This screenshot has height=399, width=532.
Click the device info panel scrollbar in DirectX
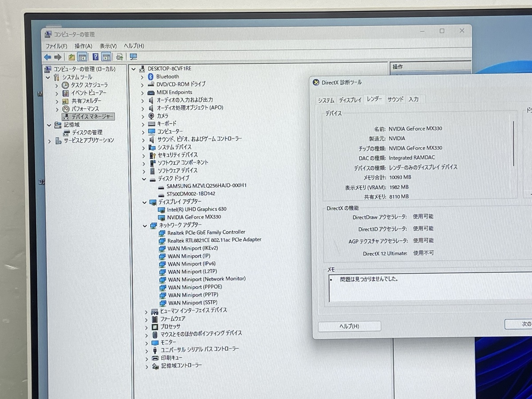tap(514, 143)
